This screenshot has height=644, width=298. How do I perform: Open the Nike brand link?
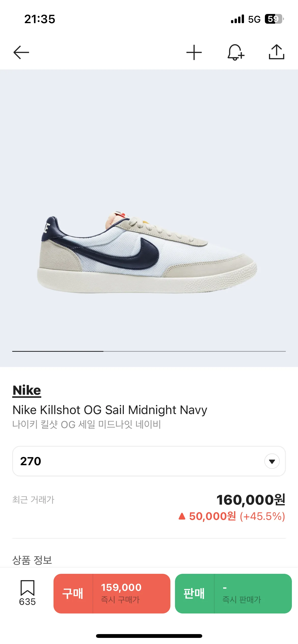(x=27, y=390)
